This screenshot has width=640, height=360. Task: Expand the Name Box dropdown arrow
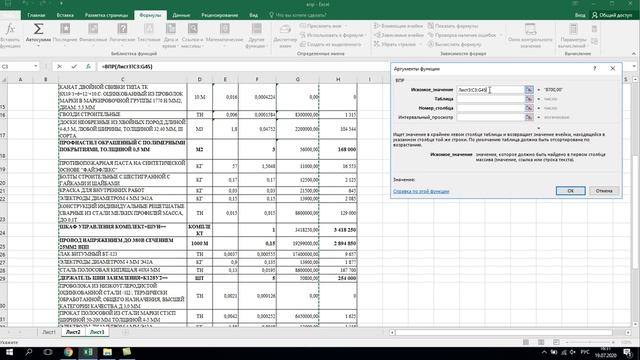[36, 66]
